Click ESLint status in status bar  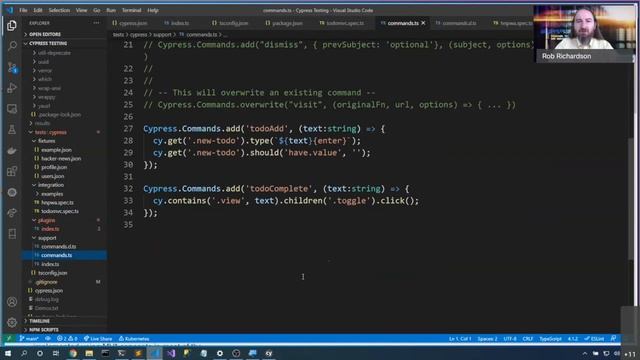click(594, 338)
